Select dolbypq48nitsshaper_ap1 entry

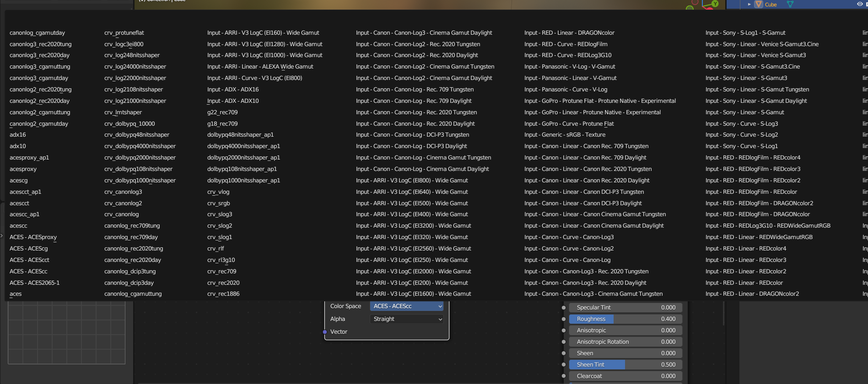point(240,135)
